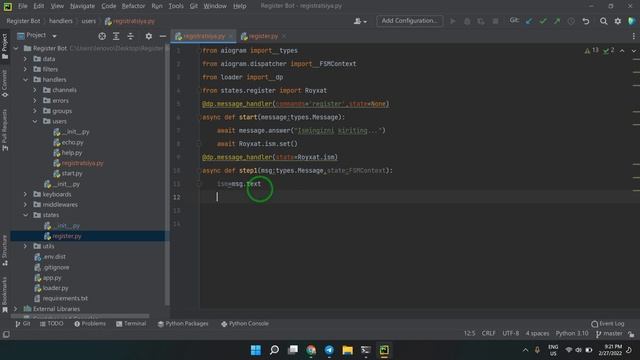Click Git push arrow icon
640x360 pixels.
pos(557,21)
